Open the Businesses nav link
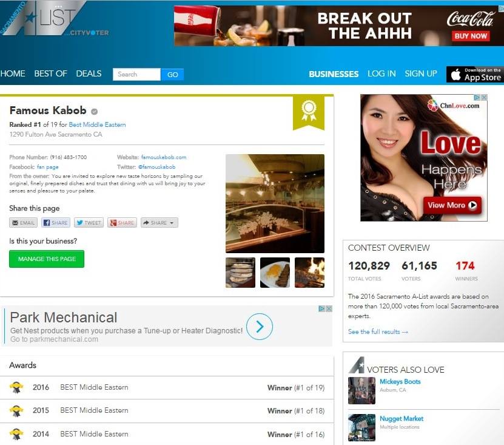This screenshot has width=504, height=445. tap(334, 74)
